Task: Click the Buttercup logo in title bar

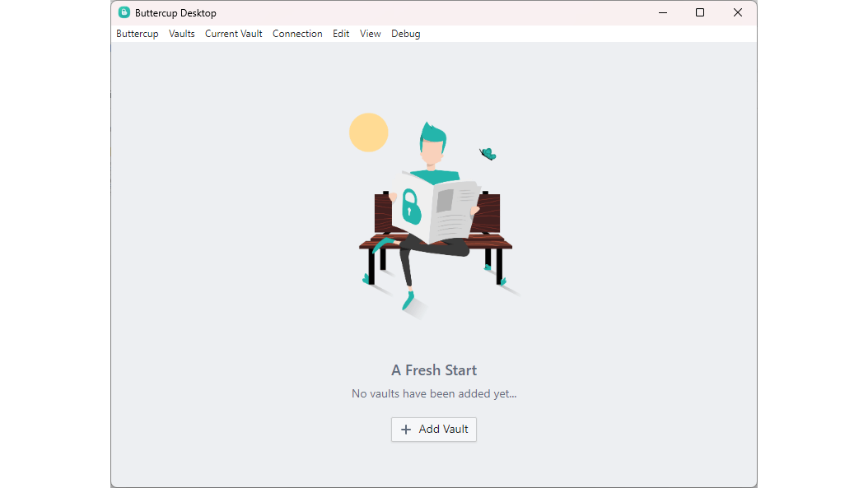Action: [x=124, y=12]
